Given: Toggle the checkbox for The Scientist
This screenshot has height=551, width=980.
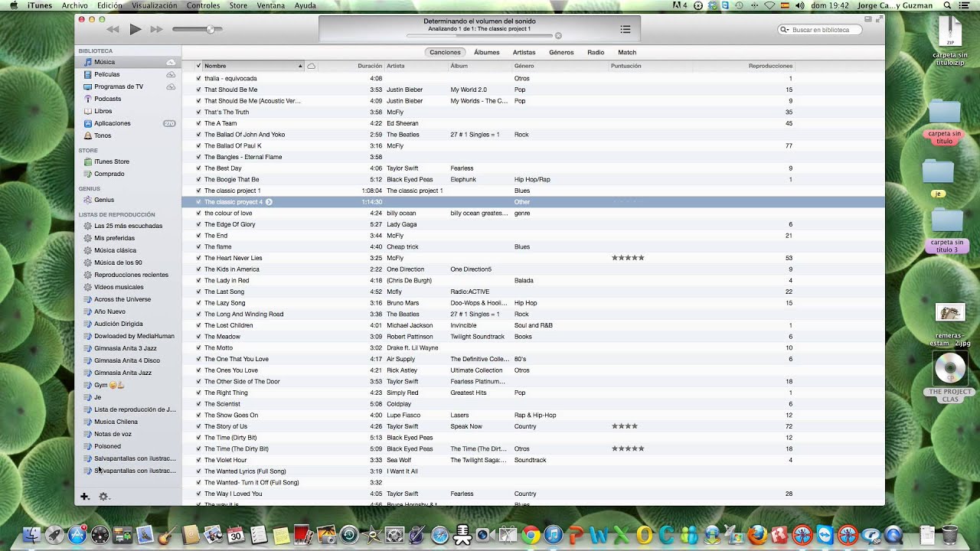Looking at the screenshot, I should coord(198,404).
